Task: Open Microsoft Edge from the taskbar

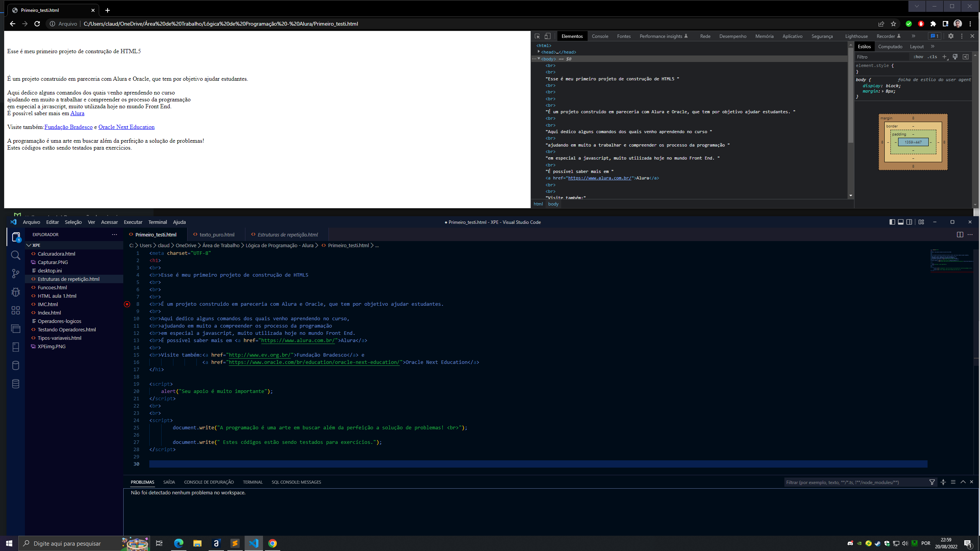Action: [x=179, y=543]
